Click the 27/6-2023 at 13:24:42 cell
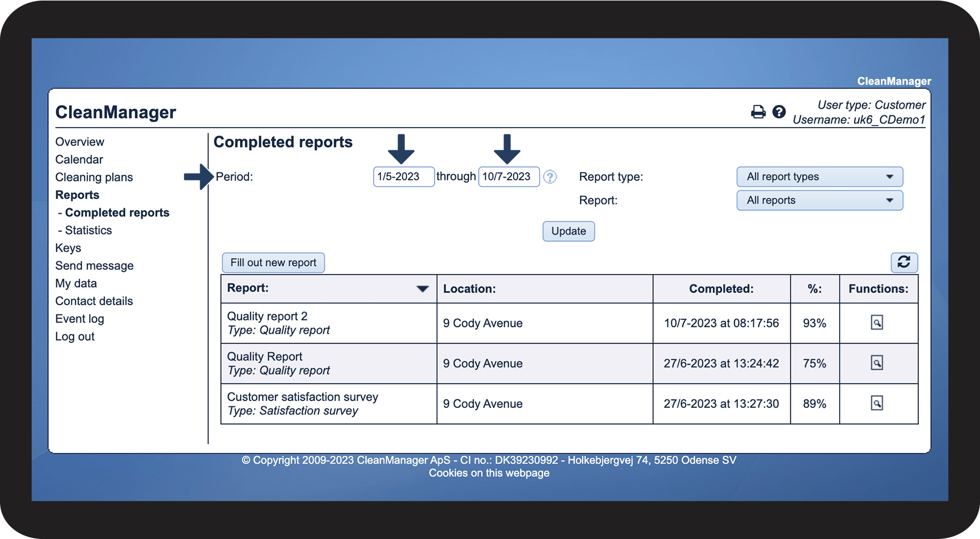Image resolution: width=980 pixels, height=539 pixels. [x=722, y=364]
